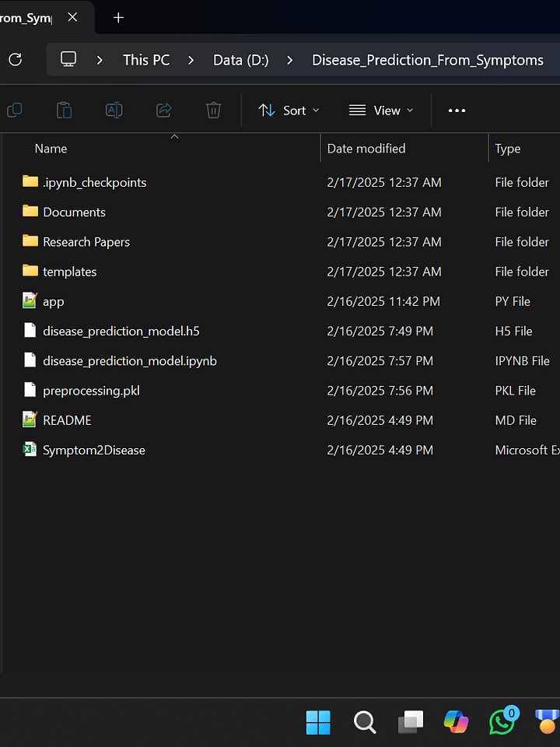
Task: Click the Symptom2Disease file name
Action: coord(94,451)
